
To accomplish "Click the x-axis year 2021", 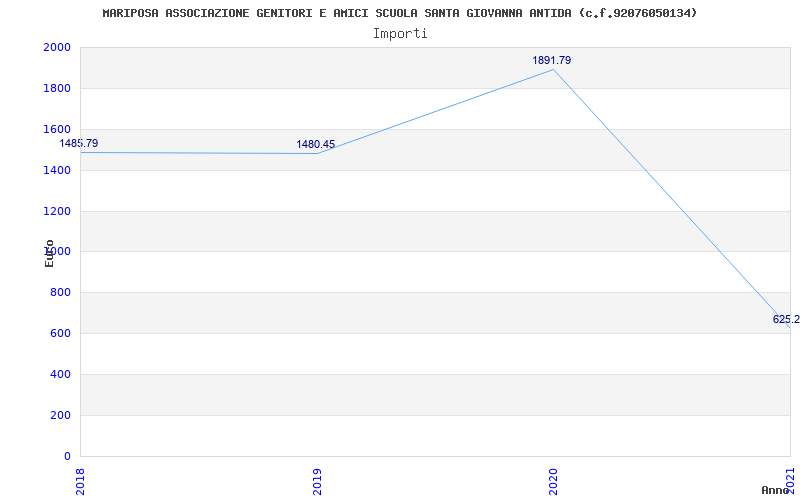I will pos(790,480).
